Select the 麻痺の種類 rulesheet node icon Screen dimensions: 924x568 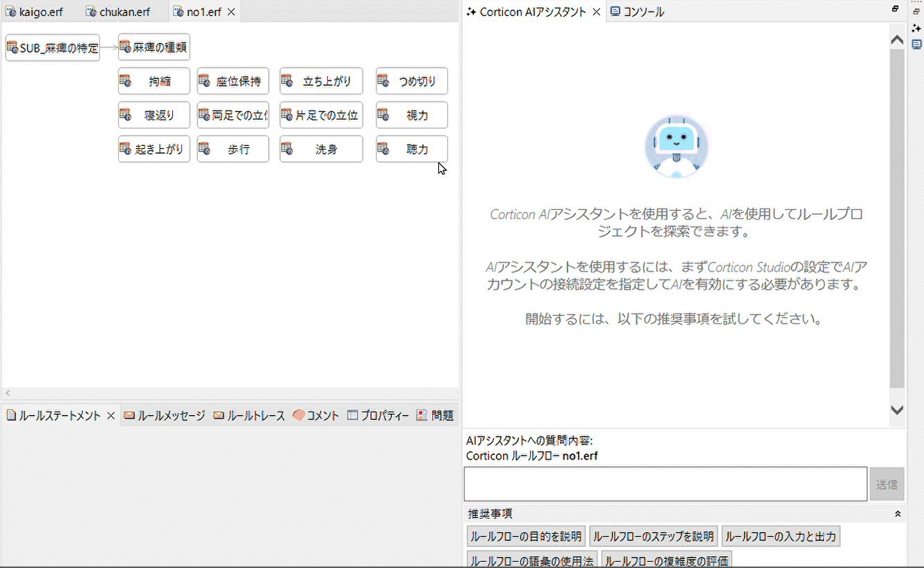125,47
